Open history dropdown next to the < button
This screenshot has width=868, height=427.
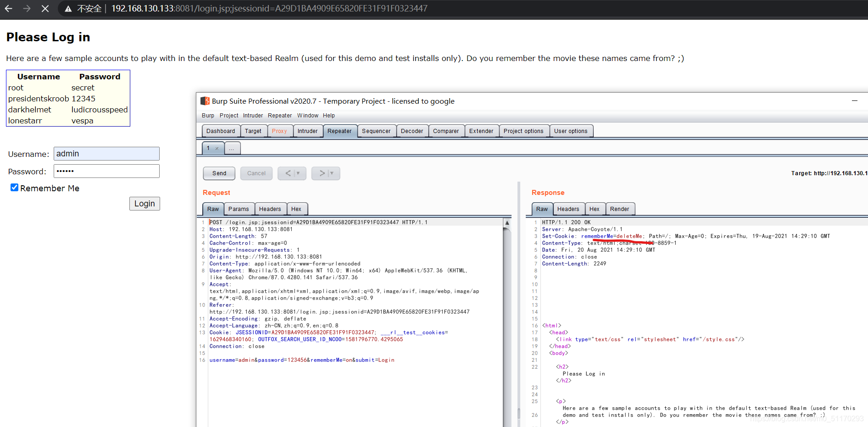point(299,173)
